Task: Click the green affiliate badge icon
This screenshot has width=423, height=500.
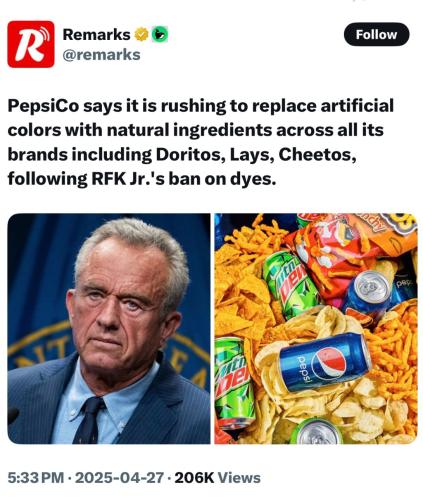Action: pos(160,34)
